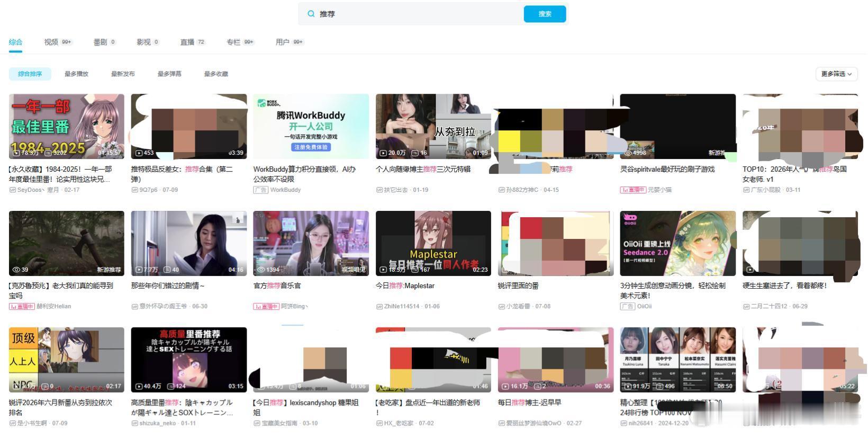Click the UP icon beside shizuka_neko
Image resolution: width=868 pixels, height=435 pixels.
point(135,423)
